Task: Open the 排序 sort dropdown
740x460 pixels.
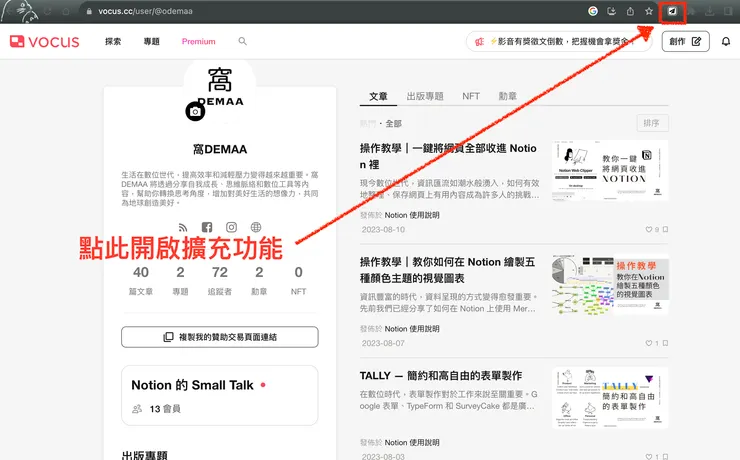Action: [x=652, y=123]
